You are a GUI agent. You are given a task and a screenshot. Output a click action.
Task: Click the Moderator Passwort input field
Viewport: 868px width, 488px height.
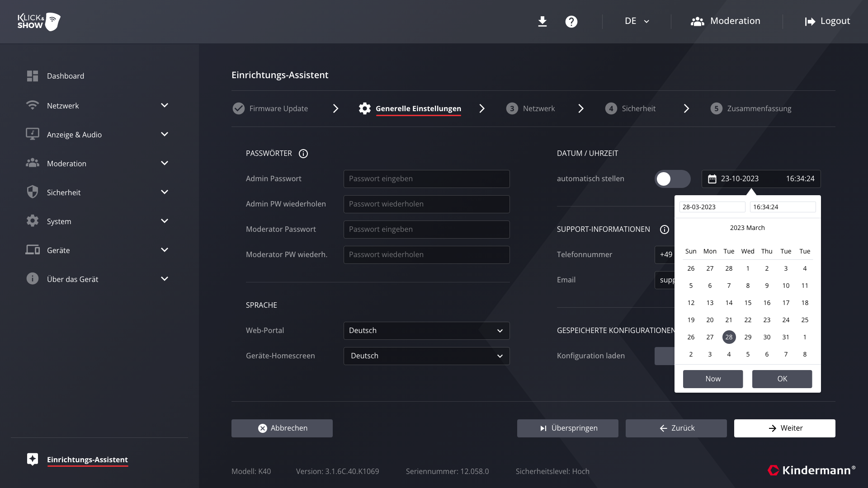pyautogui.click(x=426, y=230)
